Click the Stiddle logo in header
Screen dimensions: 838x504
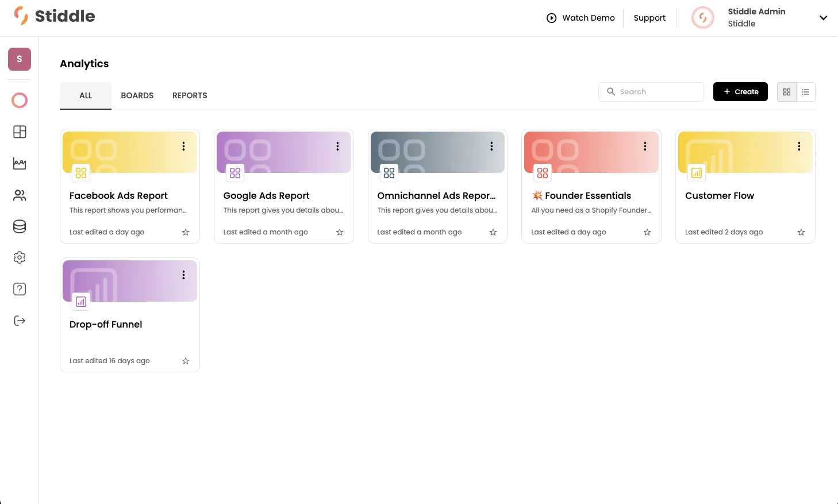(55, 16)
